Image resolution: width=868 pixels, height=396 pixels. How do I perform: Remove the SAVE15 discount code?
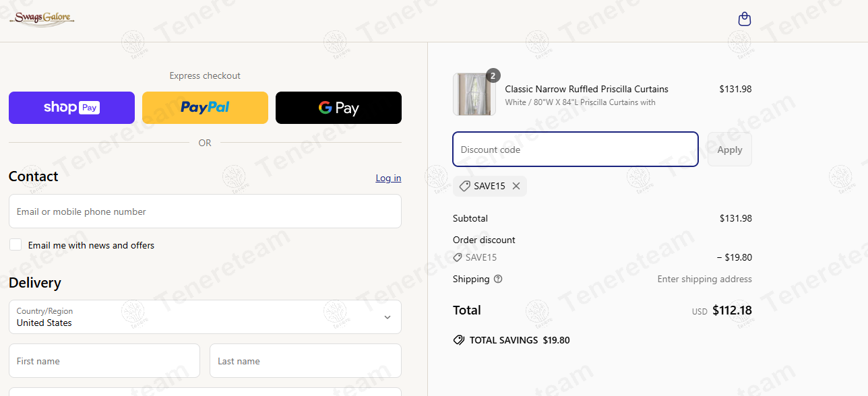516,186
